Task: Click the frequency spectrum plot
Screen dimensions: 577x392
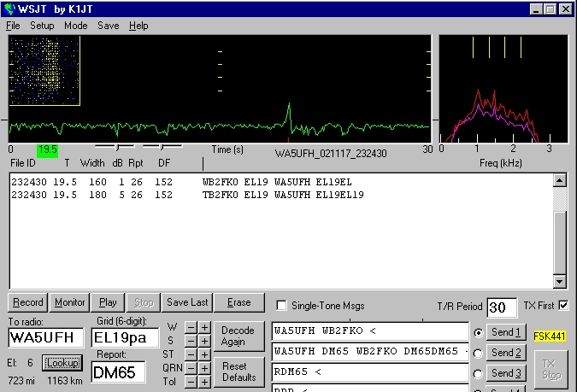Action: [503, 89]
